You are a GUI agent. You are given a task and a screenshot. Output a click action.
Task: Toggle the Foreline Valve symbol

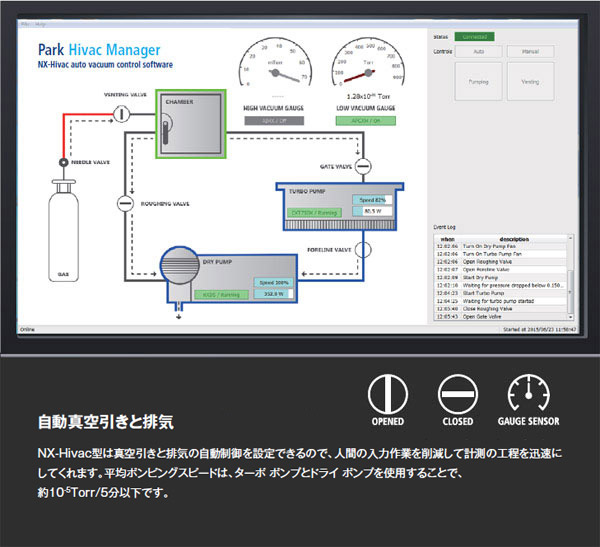tap(363, 250)
